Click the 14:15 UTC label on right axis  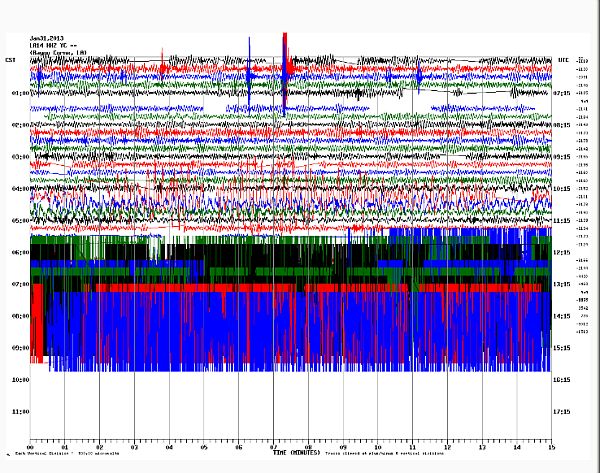563,316
